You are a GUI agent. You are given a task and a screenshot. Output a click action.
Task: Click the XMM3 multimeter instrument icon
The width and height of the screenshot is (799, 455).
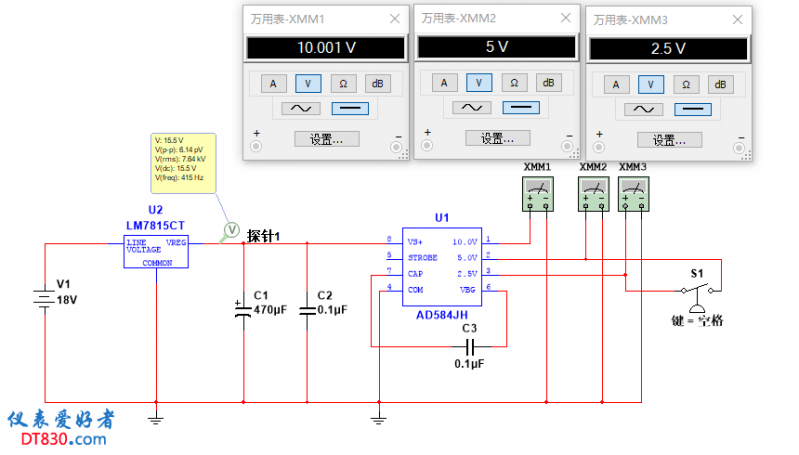[x=632, y=194]
